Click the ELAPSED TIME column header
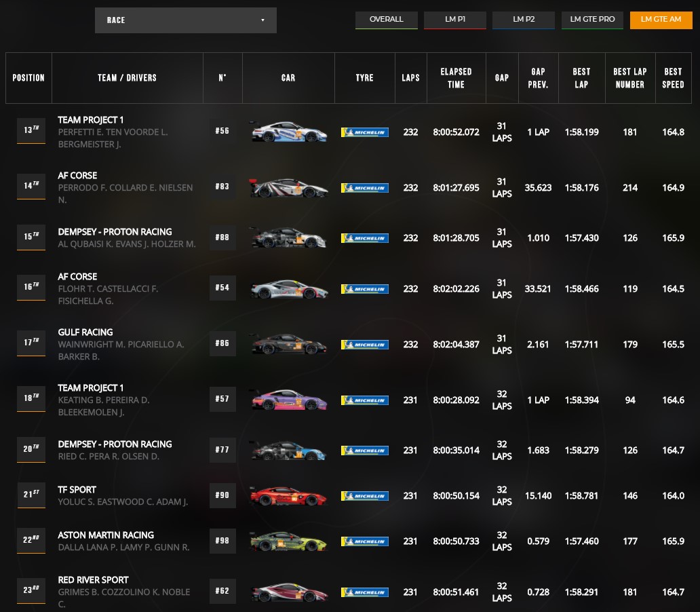700x612 pixels. [x=456, y=78]
